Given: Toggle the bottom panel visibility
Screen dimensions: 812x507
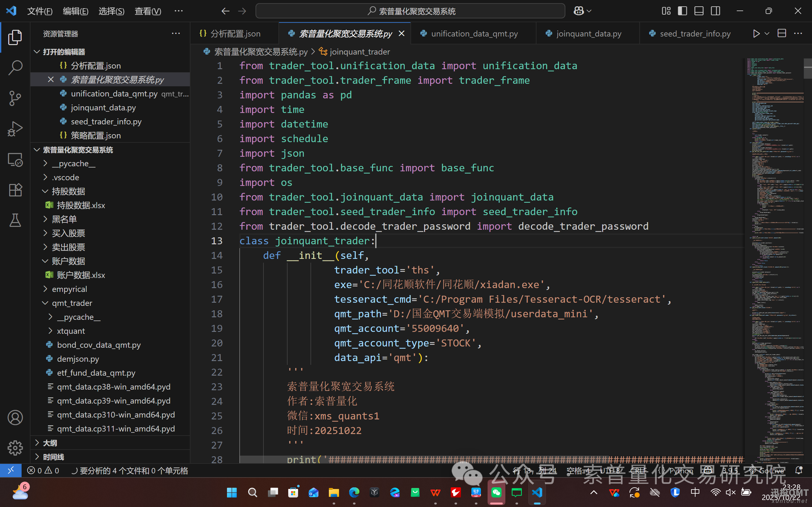Looking at the screenshot, I should [x=699, y=11].
